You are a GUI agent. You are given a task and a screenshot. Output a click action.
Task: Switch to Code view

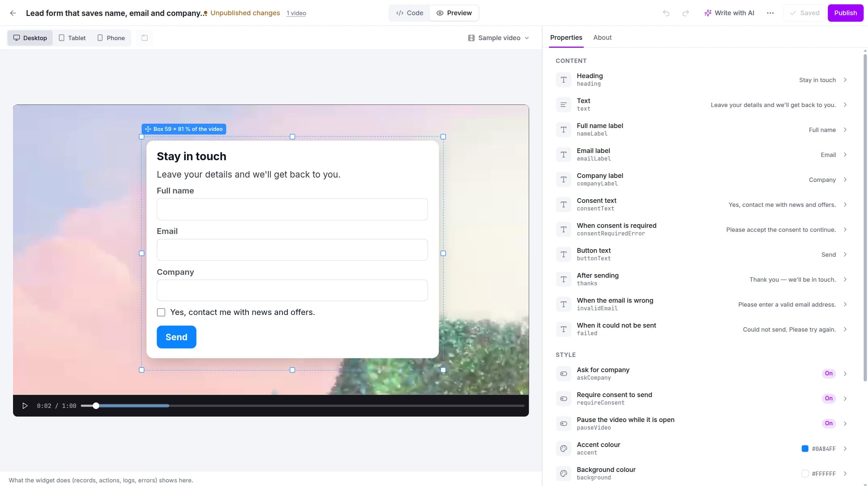pos(409,13)
